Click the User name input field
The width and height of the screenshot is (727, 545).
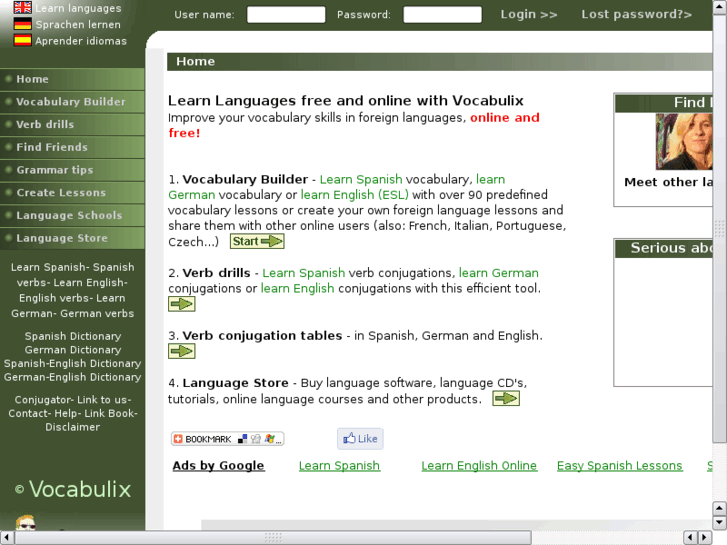coord(286,14)
